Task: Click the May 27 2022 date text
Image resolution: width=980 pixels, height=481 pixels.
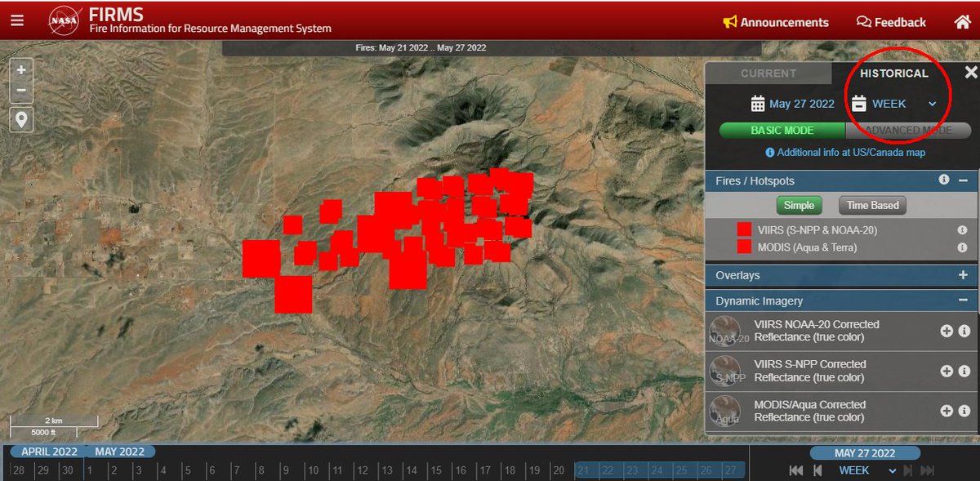Action: pos(801,104)
